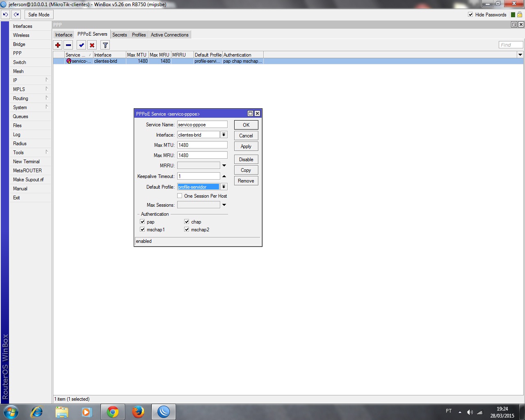
Task: Expand the MRRU field arrow
Action: point(224,165)
